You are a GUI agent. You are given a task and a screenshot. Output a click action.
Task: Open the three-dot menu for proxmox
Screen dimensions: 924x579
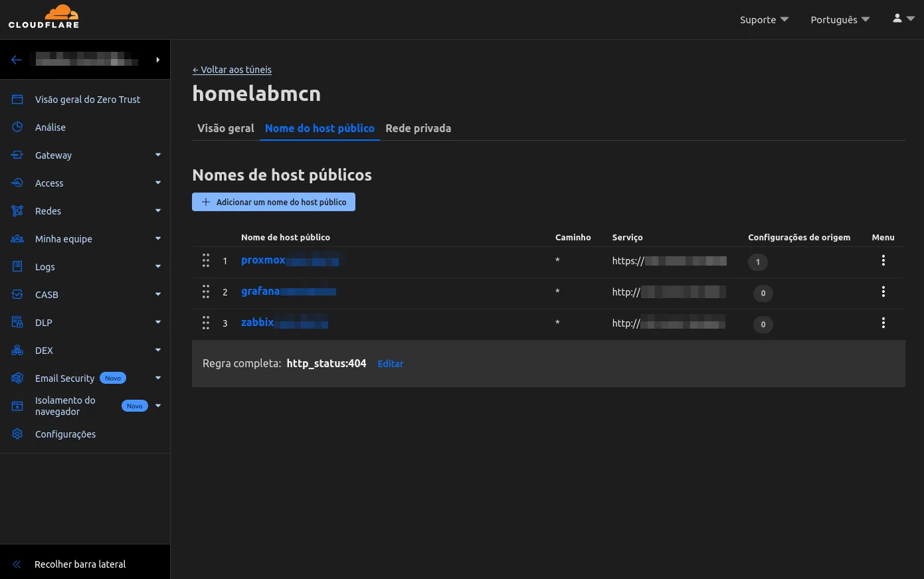click(883, 260)
